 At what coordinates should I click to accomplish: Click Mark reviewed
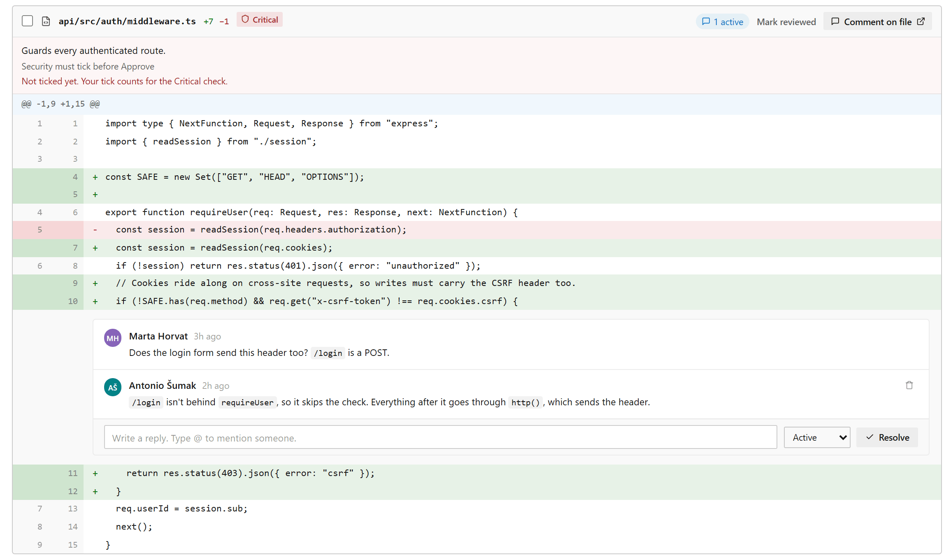tap(786, 22)
